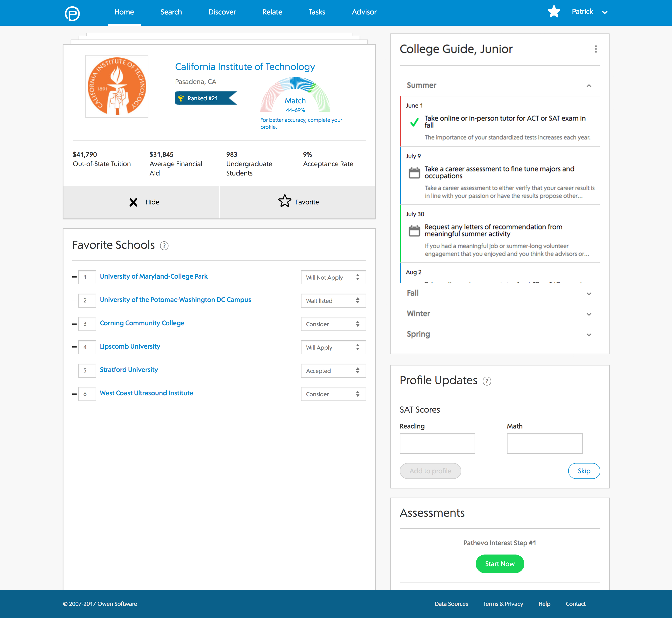The width and height of the screenshot is (672, 618).
Task: Click the Caltech seal logo
Action: click(117, 86)
